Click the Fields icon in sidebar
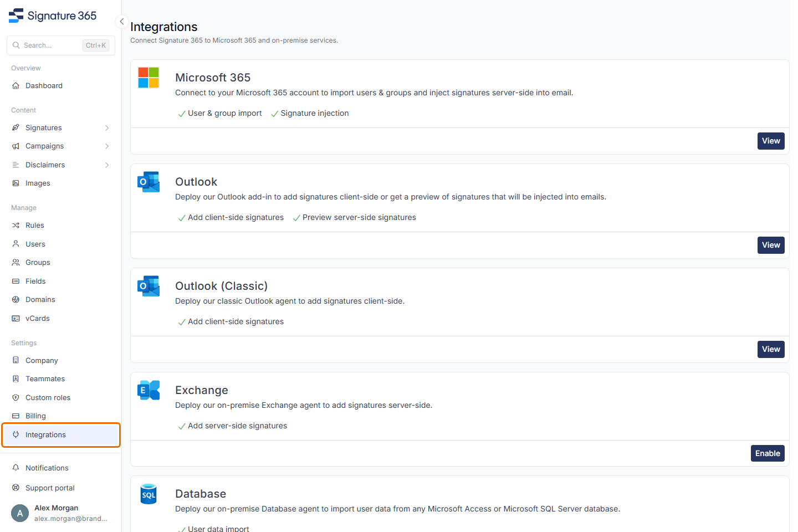This screenshot has width=798, height=532. 16,282
